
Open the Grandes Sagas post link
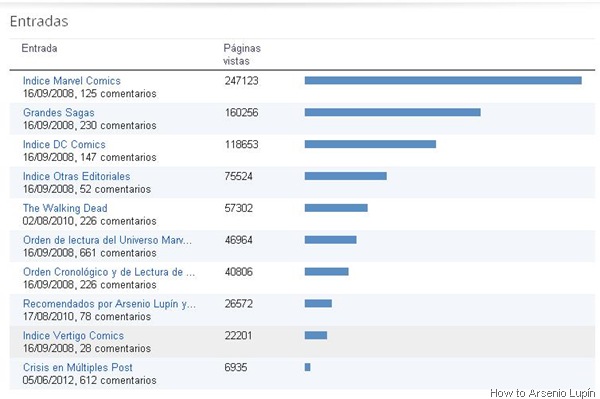coord(59,112)
